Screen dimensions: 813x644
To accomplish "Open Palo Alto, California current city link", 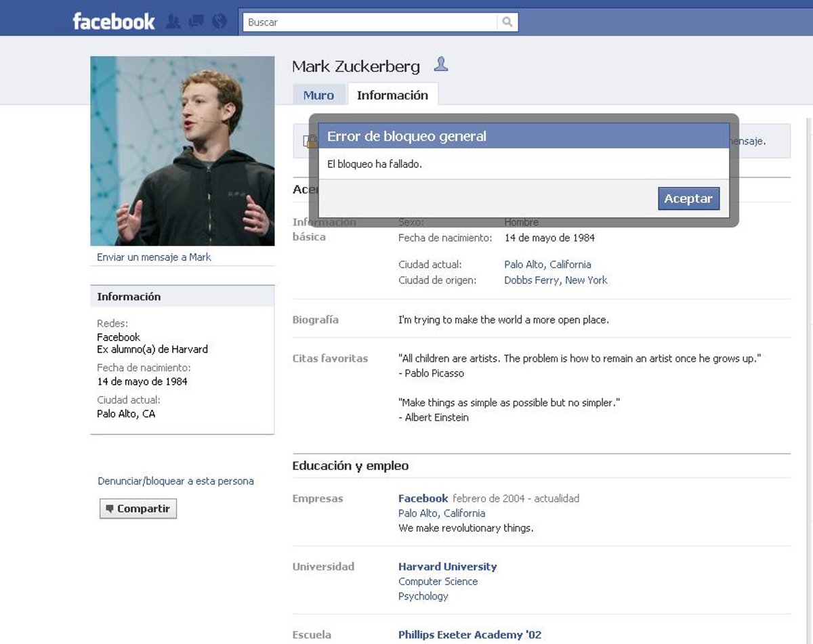I will coord(547,265).
